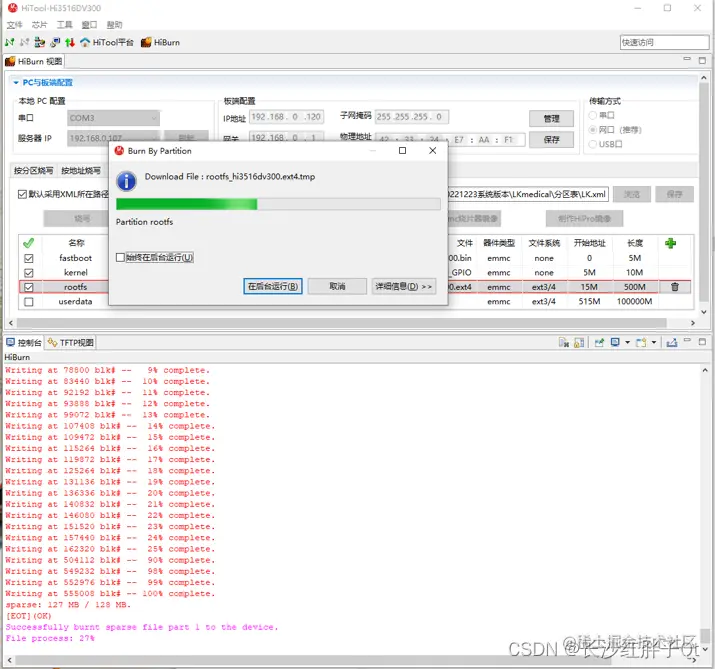
Task: Switch to the 按分区烧写 tab
Action: point(33,171)
